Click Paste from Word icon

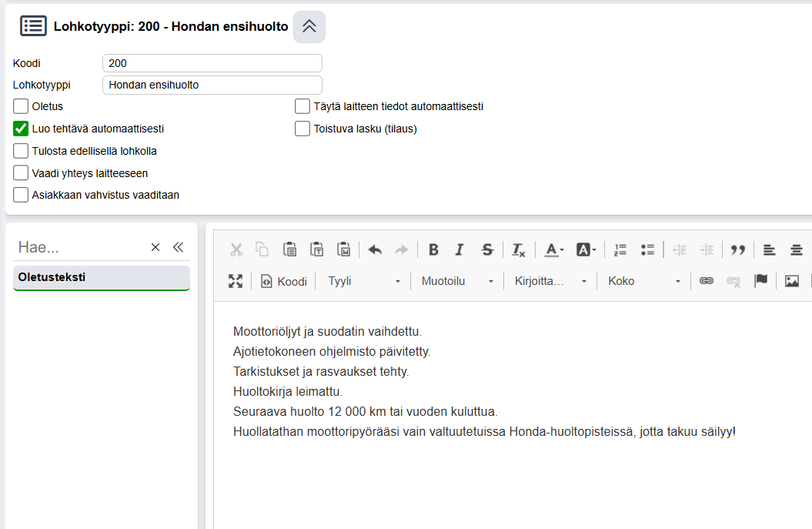pos(343,249)
